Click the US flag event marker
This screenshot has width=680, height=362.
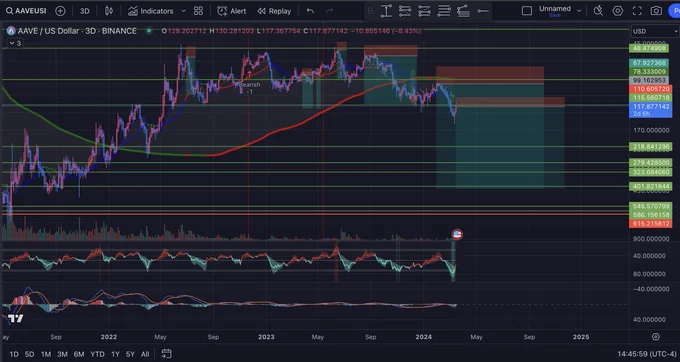pos(457,235)
